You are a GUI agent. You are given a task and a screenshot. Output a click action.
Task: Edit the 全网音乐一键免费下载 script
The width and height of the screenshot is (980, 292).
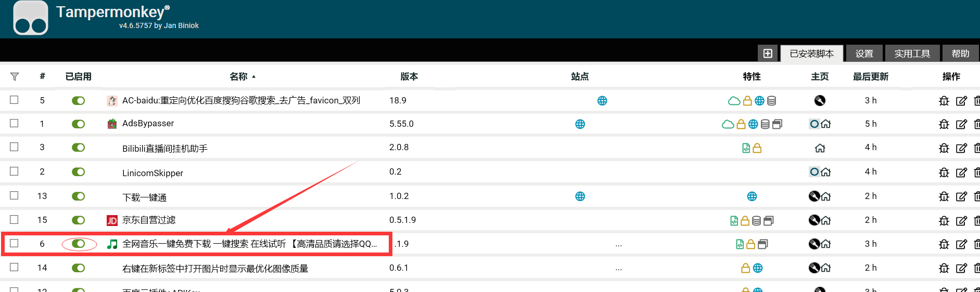click(x=961, y=244)
